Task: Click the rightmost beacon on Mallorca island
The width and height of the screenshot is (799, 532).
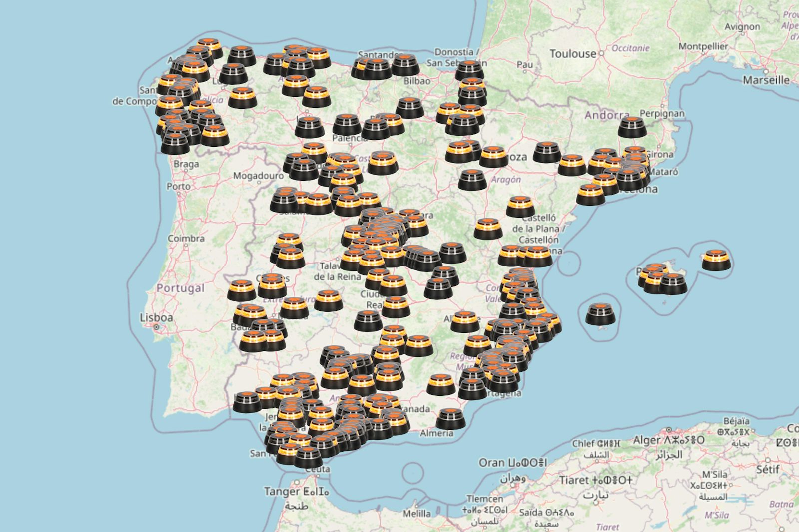Action: pos(673,284)
